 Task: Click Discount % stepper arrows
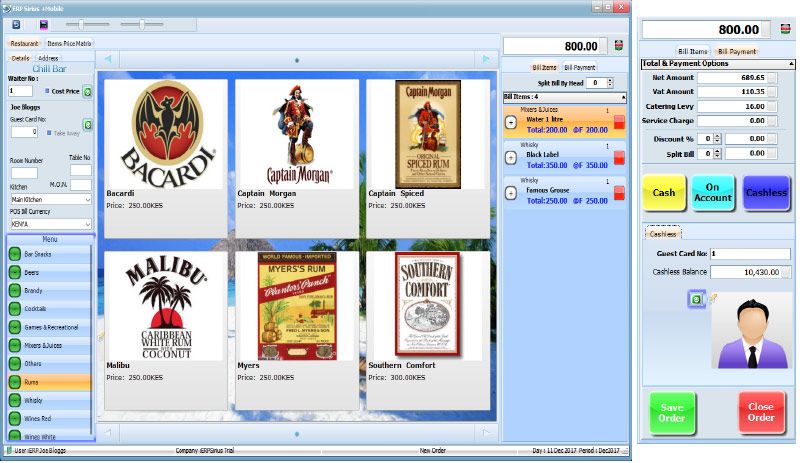(717, 139)
